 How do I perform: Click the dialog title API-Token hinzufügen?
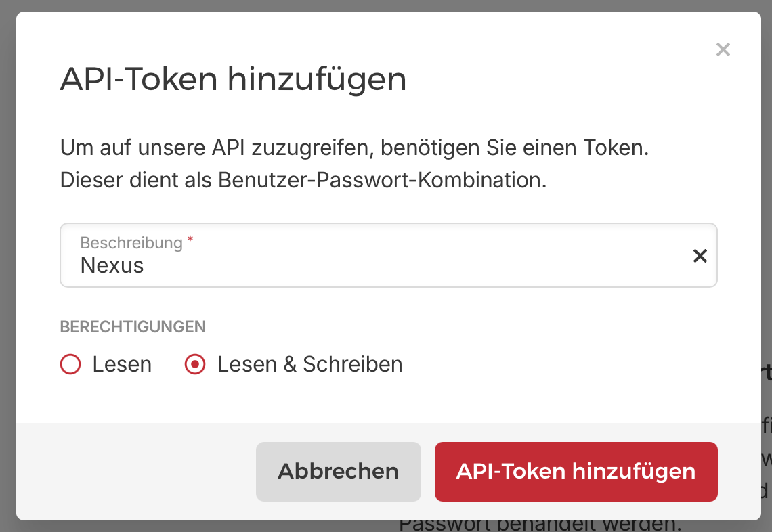[233, 80]
